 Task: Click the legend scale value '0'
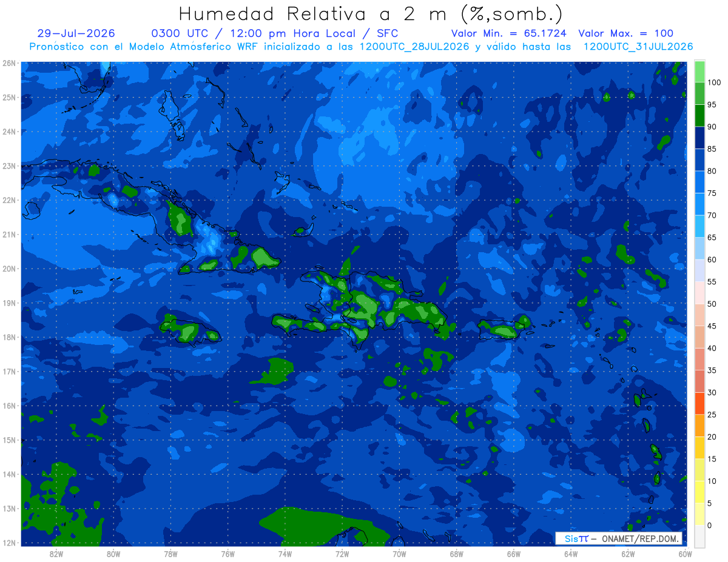pyautogui.click(x=709, y=525)
